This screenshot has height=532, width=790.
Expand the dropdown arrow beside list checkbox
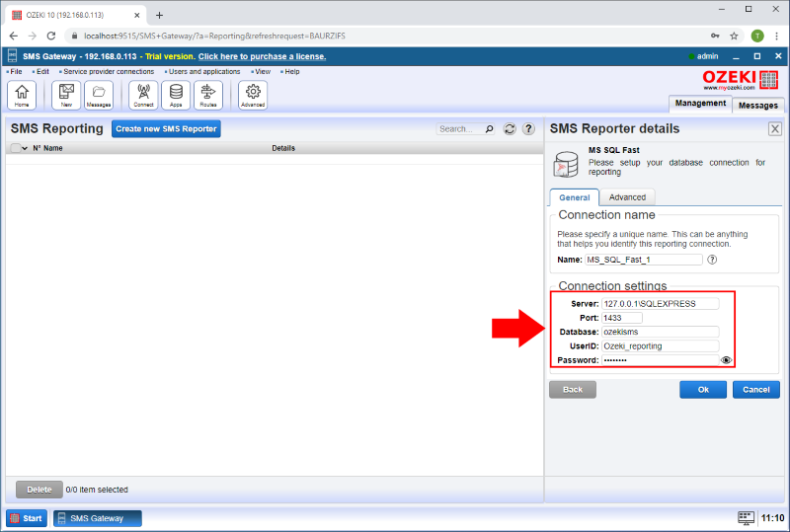pos(25,149)
